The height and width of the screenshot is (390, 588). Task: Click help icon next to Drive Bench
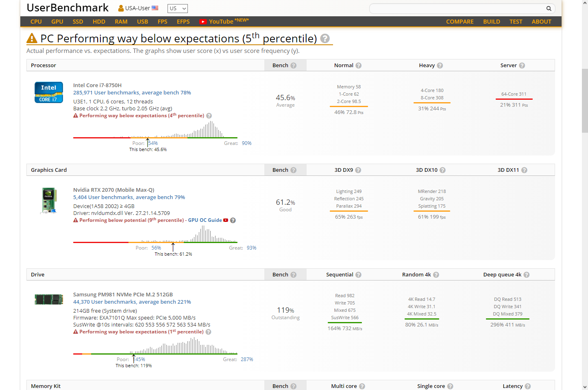(294, 275)
